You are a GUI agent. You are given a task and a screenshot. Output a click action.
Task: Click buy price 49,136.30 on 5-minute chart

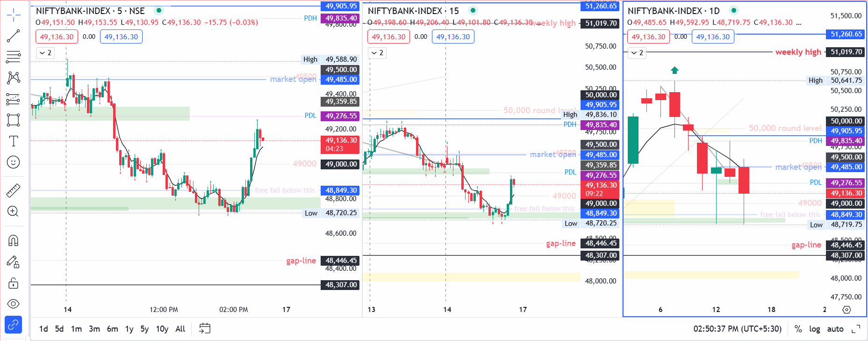pos(121,36)
